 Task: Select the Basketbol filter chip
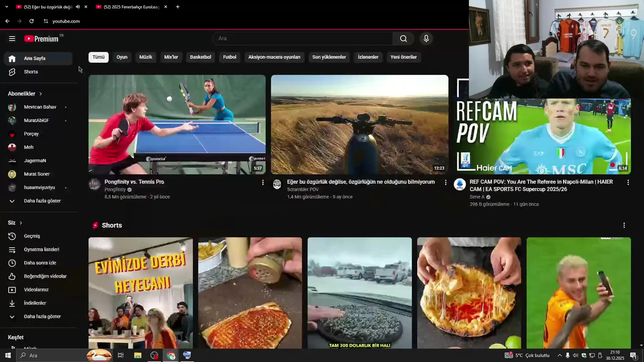(x=200, y=57)
